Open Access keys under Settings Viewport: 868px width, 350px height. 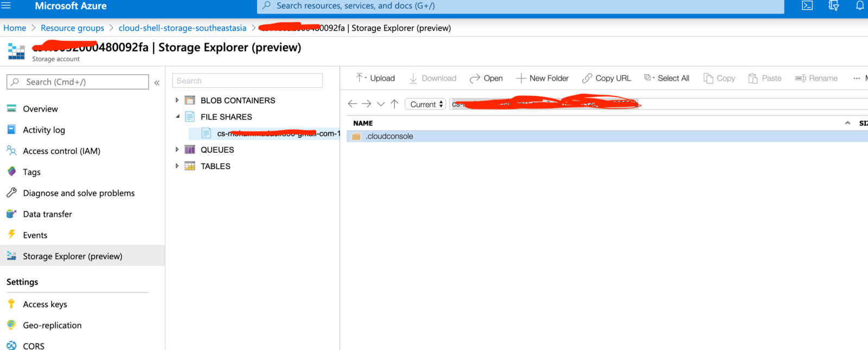(x=45, y=304)
